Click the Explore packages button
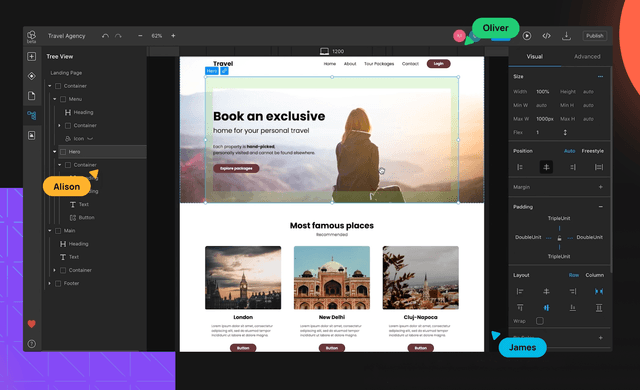The height and width of the screenshot is (390, 640). click(x=236, y=168)
